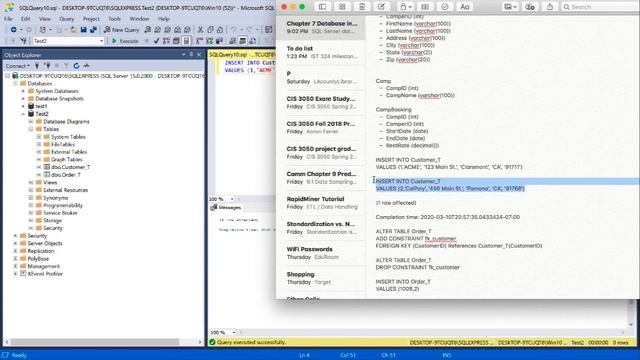
Task: Open the Notes media attachments dropdown
Action: 510,7
